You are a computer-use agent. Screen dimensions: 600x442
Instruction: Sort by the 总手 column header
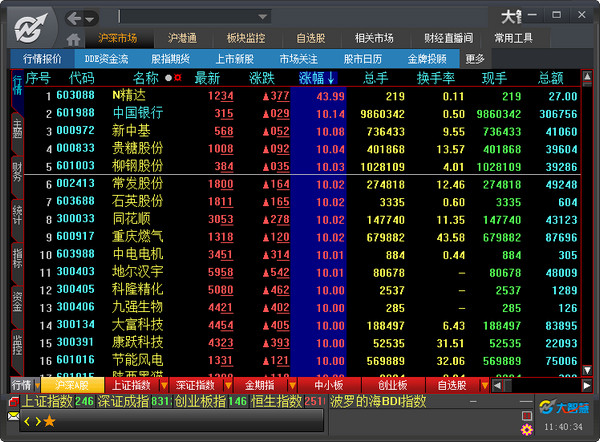375,78
